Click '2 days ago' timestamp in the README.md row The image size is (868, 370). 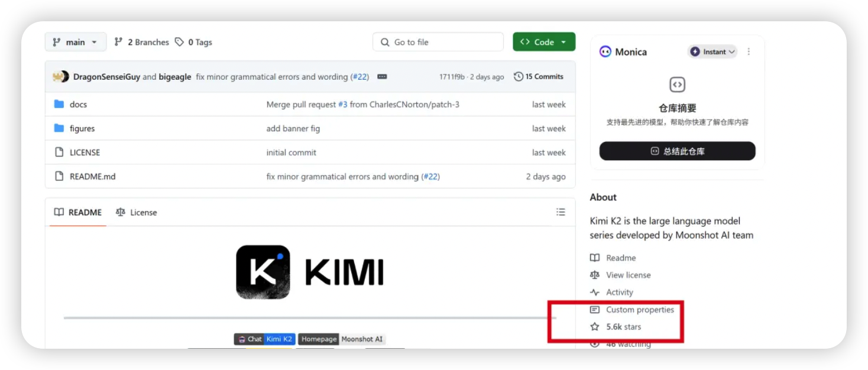546,176
